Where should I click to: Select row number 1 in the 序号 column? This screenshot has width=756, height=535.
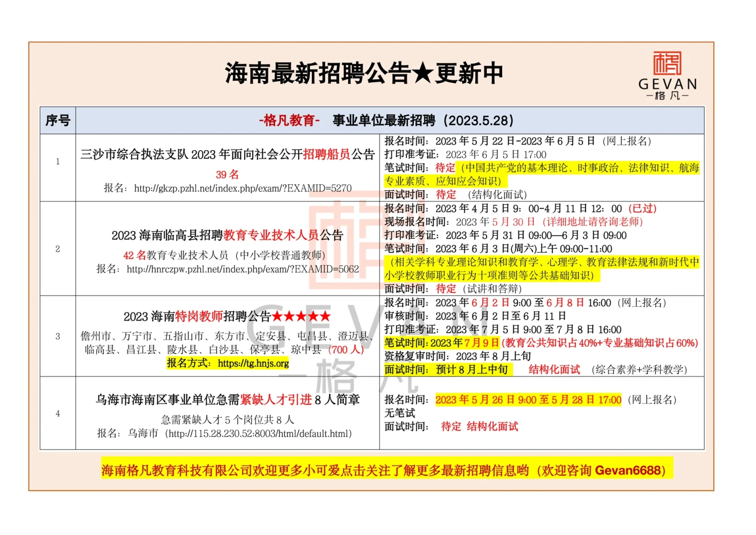click(58, 161)
